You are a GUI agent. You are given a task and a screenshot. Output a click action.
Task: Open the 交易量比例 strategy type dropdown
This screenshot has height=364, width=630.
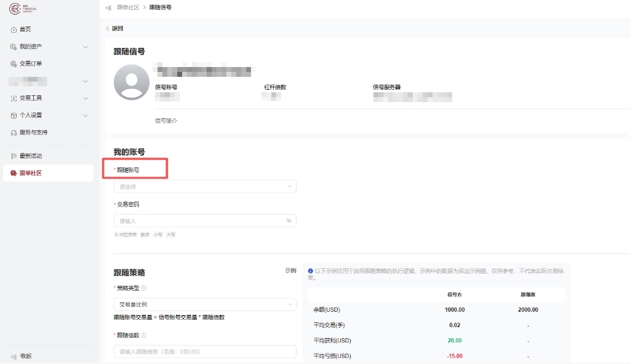205,304
